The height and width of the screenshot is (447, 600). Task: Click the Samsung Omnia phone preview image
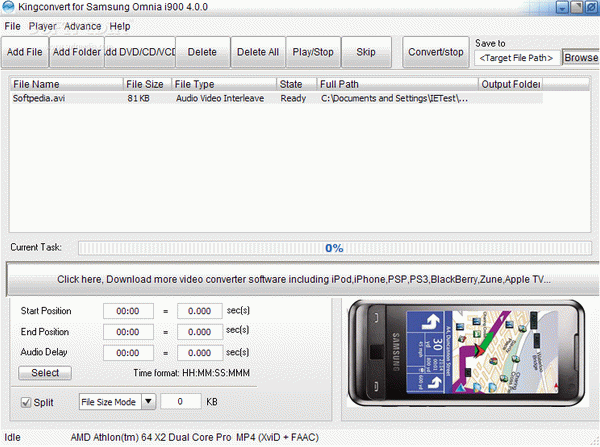(468, 353)
